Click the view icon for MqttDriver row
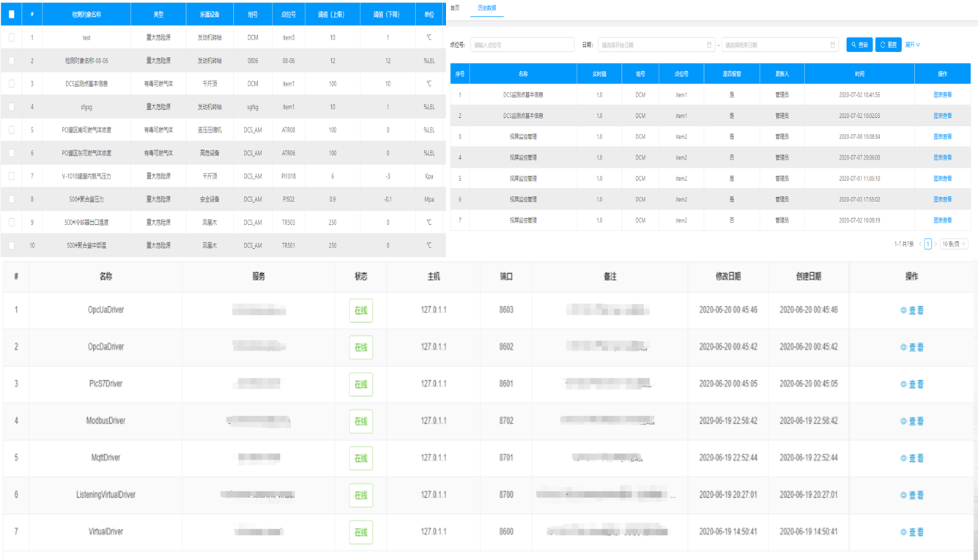Viewport: 978px width, 560px height. click(x=903, y=458)
